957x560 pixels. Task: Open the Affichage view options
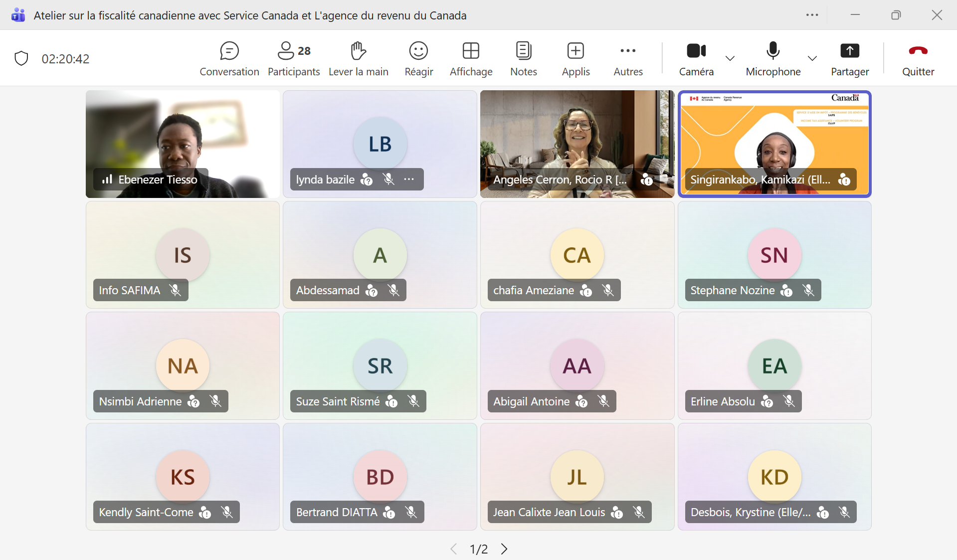click(471, 59)
